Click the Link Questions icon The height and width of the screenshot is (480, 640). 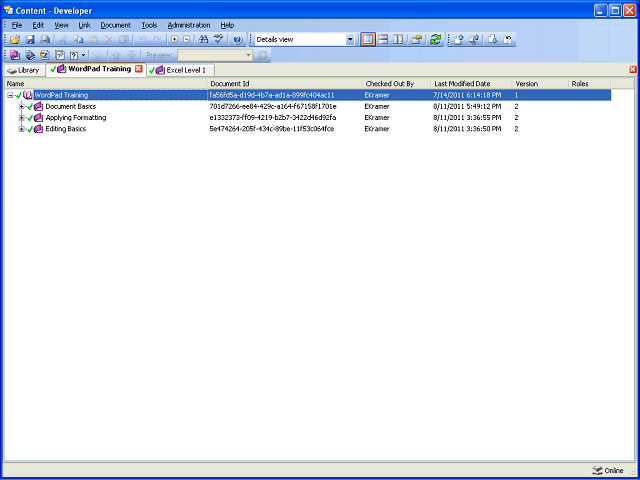(x=60, y=55)
